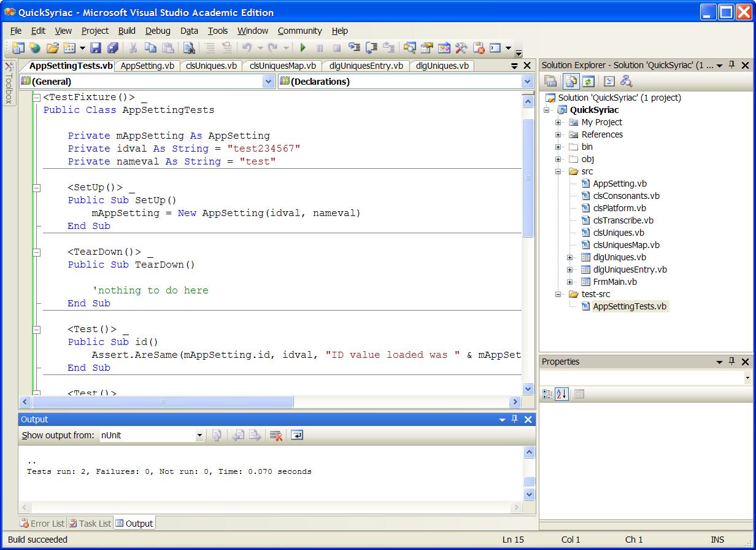Open the Error List toolbar icon
This screenshot has width=756, height=550.
[x=479, y=48]
